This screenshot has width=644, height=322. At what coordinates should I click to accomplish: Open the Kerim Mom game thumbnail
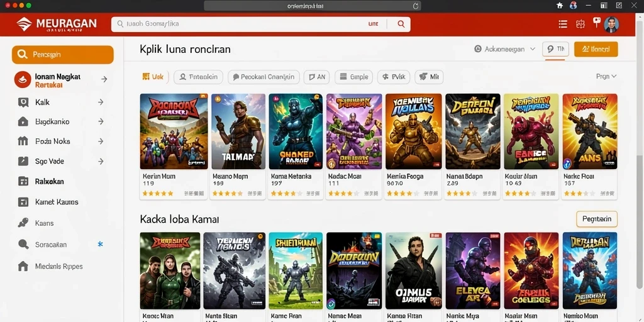pos(174,131)
